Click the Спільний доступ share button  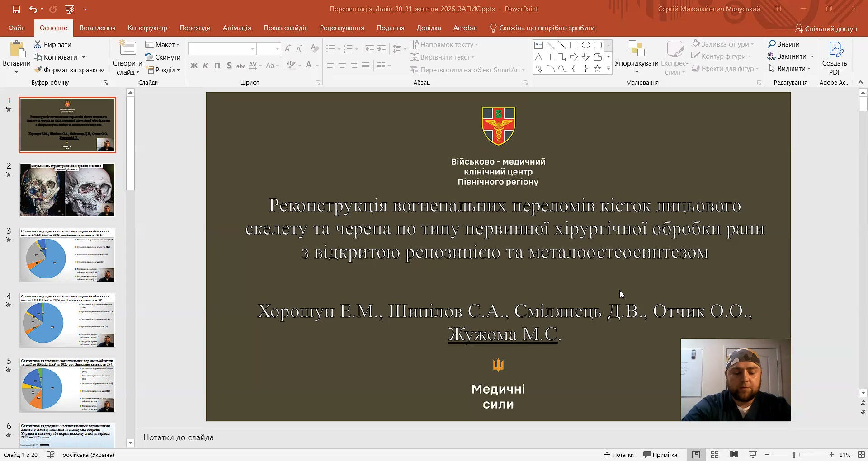826,28
